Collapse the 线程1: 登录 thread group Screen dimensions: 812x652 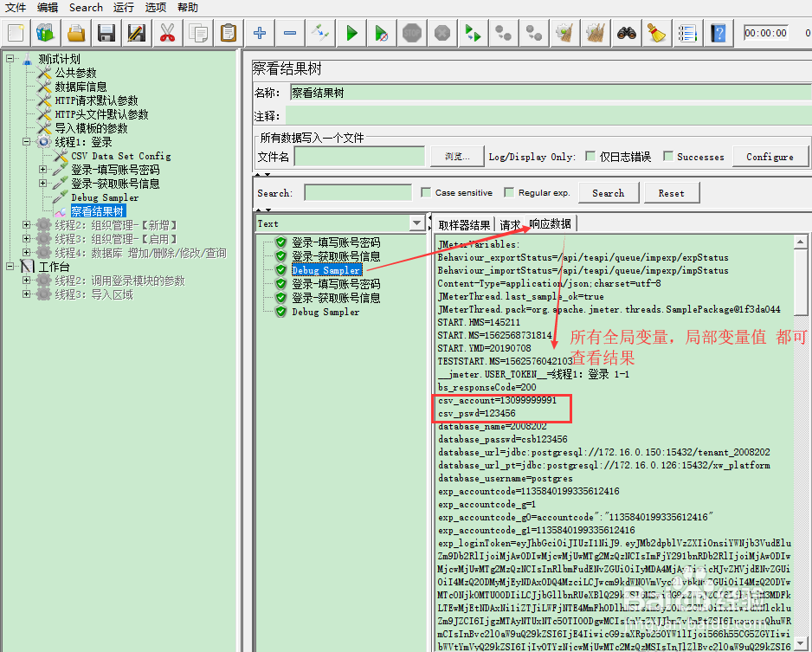tap(26, 141)
